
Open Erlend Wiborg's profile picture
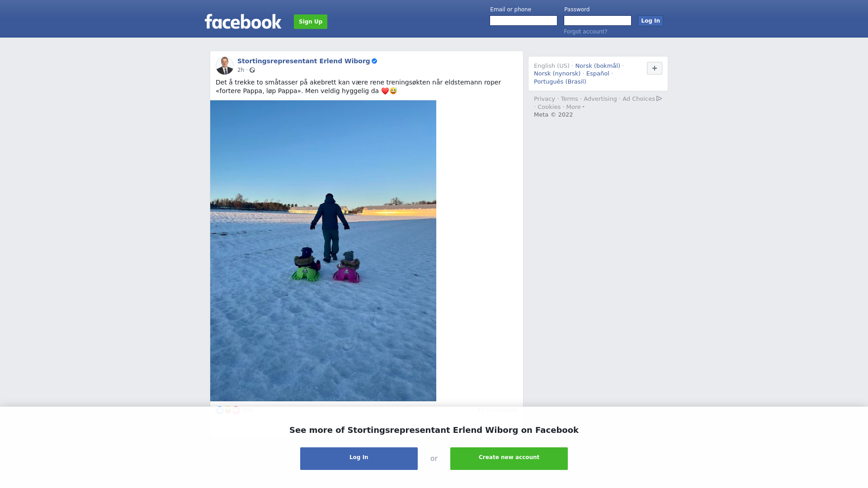tap(225, 66)
